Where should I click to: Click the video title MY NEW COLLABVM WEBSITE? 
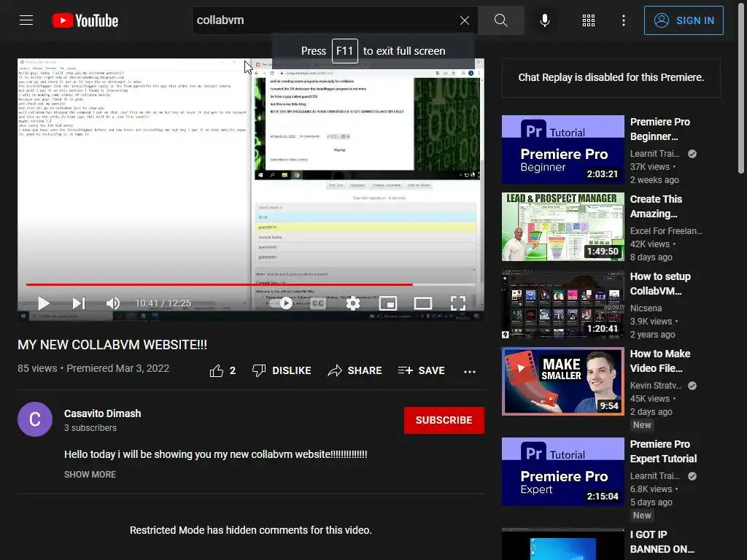coord(112,345)
